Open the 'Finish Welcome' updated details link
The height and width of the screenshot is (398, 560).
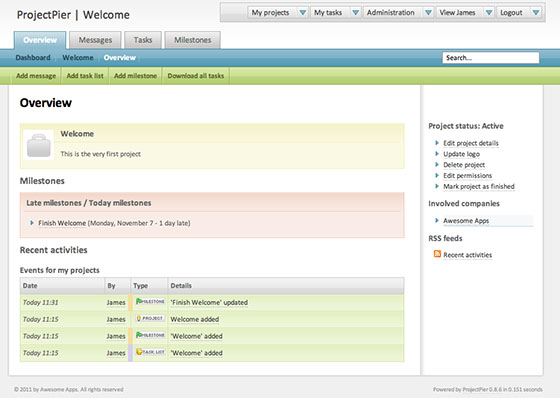(x=209, y=302)
